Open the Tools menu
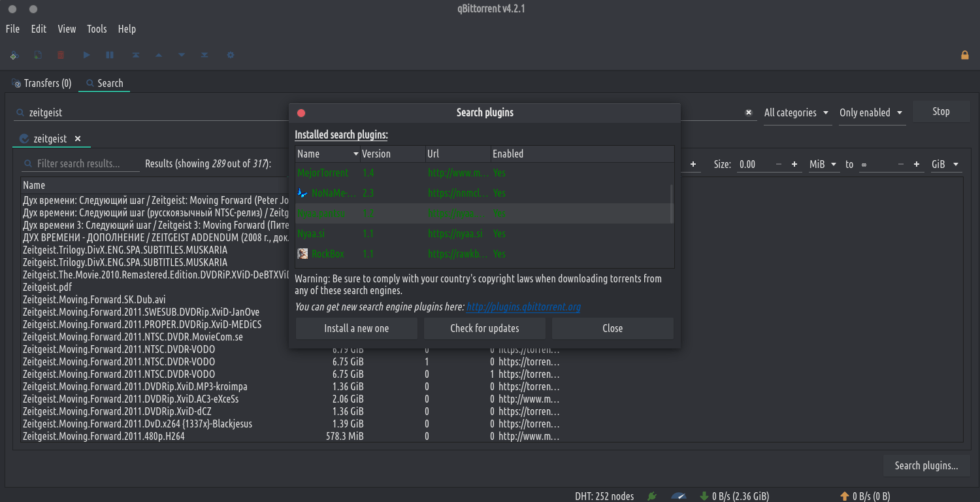The width and height of the screenshot is (980, 502). click(x=97, y=29)
